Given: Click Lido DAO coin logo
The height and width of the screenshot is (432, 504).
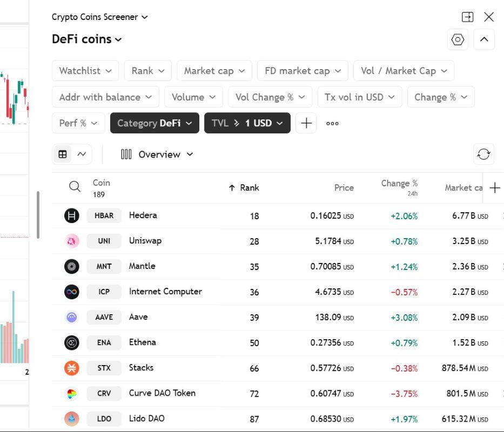Looking at the screenshot, I should (x=72, y=419).
